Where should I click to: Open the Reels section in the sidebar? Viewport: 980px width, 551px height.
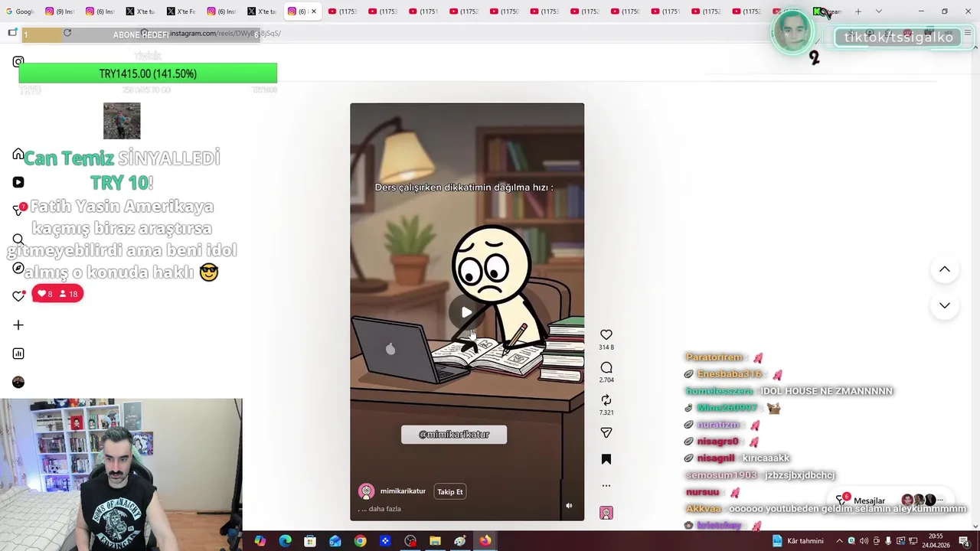point(18,182)
